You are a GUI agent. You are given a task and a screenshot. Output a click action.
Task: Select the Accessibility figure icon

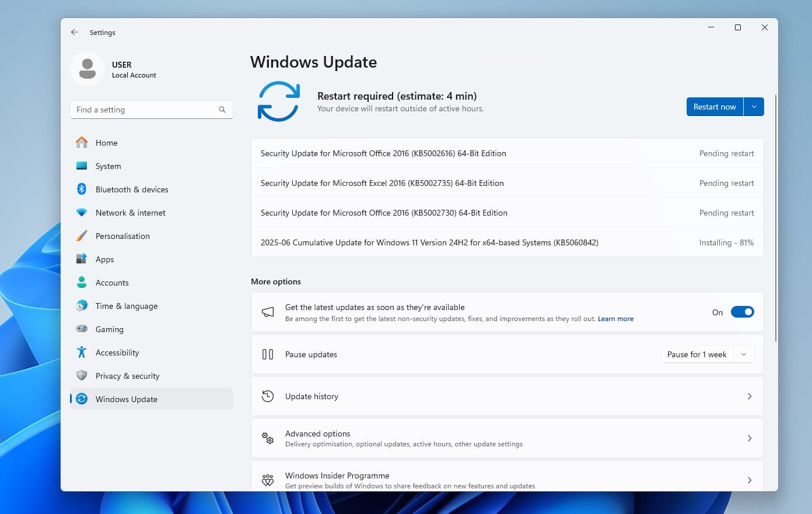pos(82,353)
